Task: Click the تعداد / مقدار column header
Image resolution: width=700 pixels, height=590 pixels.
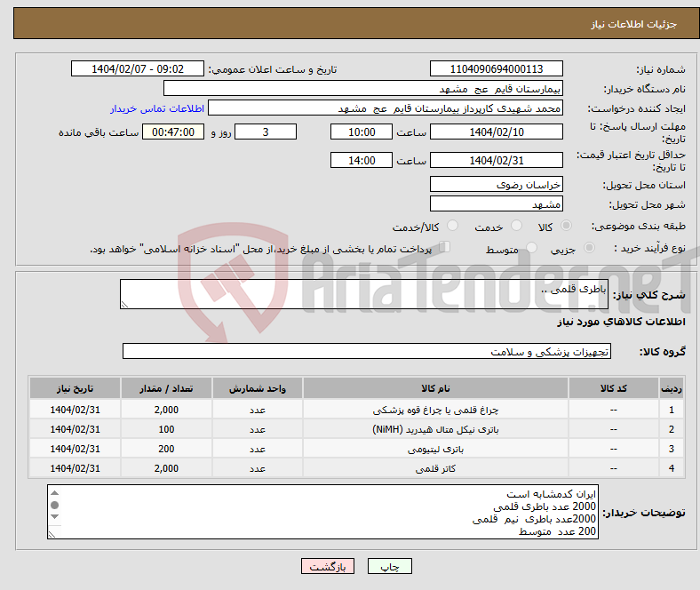Action: click(166, 388)
